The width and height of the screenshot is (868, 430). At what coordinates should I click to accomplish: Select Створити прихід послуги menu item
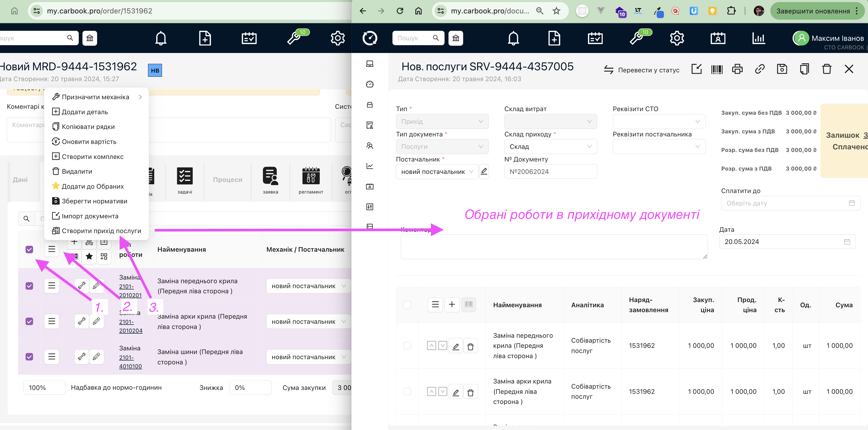(101, 231)
